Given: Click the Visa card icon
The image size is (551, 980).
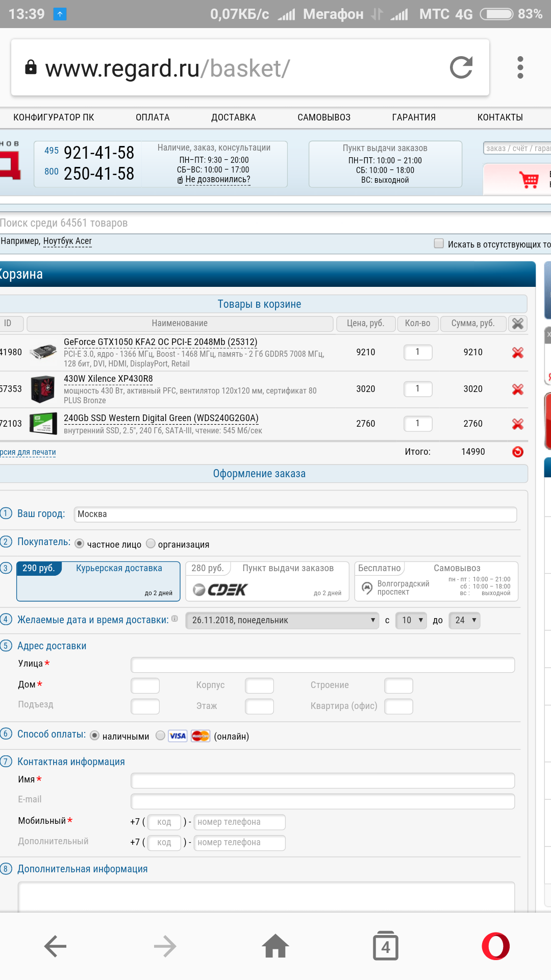Looking at the screenshot, I should pyautogui.click(x=178, y=736).
